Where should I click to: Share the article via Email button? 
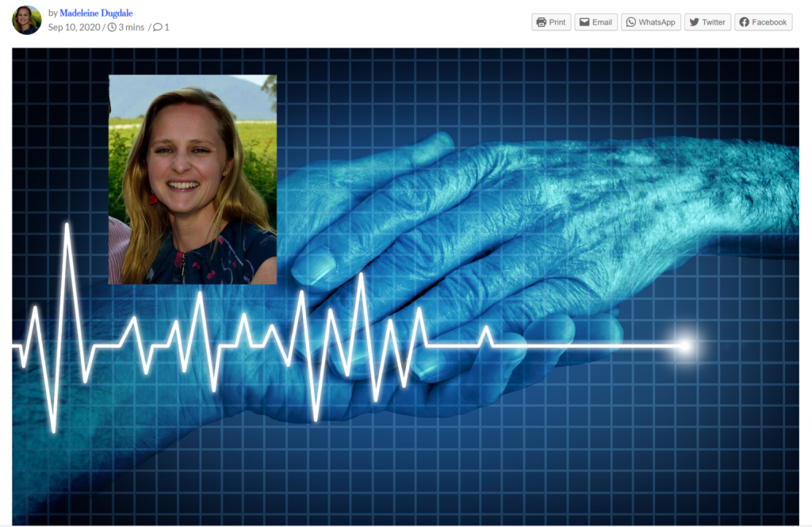click(x=596, y=22)
